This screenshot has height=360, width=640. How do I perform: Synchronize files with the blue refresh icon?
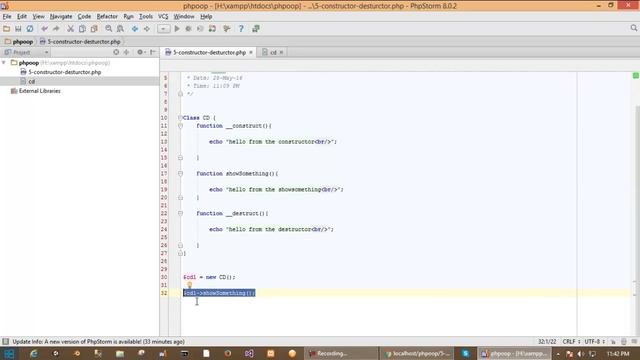[30, 29]
